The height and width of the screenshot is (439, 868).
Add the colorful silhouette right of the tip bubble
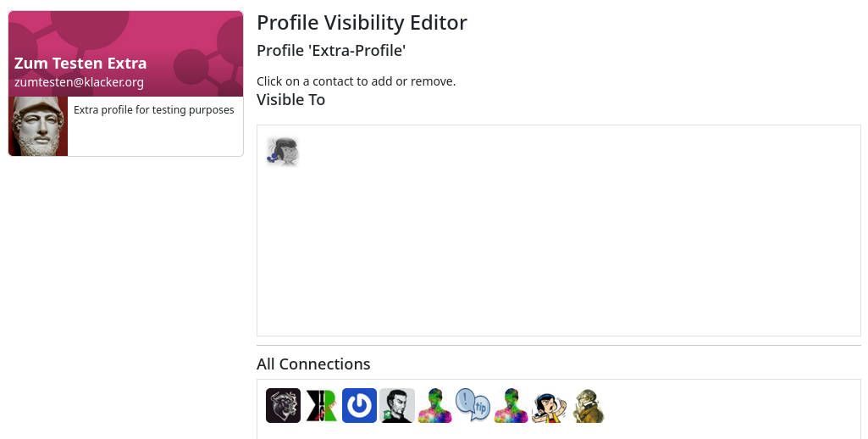coord(511,405)
